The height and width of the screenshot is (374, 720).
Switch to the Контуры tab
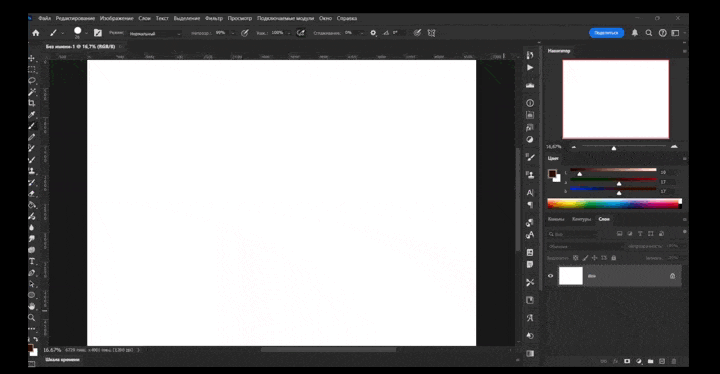click(581, 219)
